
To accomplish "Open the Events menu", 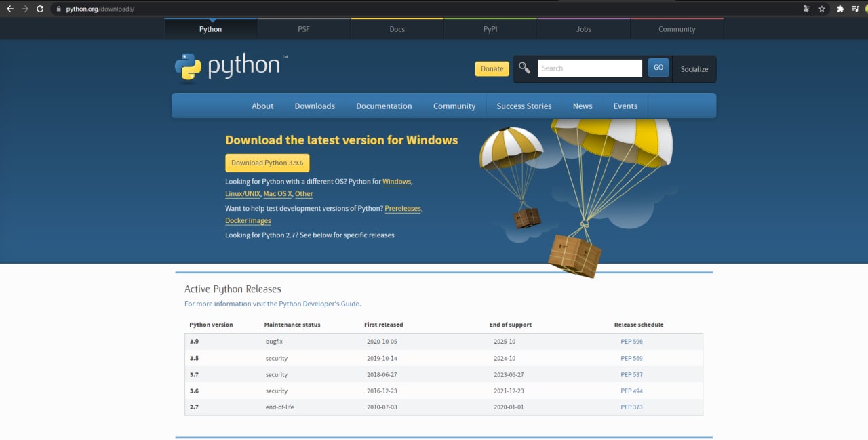I will [625, 106].
